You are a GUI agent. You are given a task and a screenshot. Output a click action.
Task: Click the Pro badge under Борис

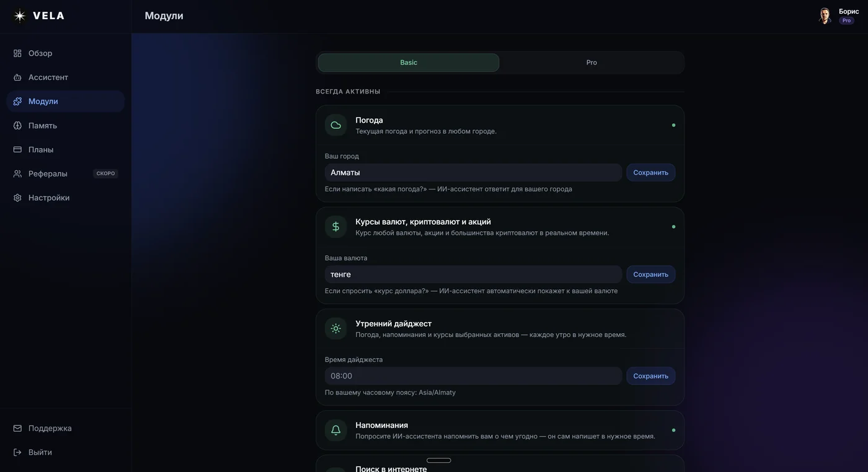(846, 20)
